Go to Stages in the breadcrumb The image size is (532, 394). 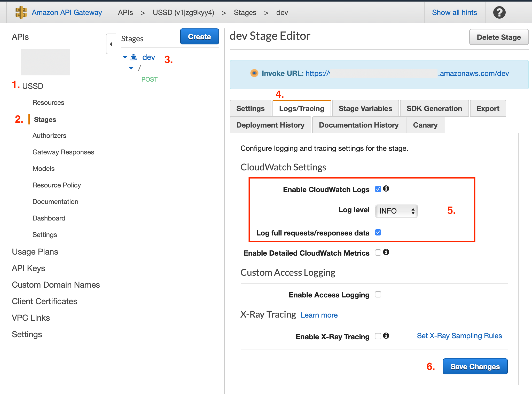245,12
